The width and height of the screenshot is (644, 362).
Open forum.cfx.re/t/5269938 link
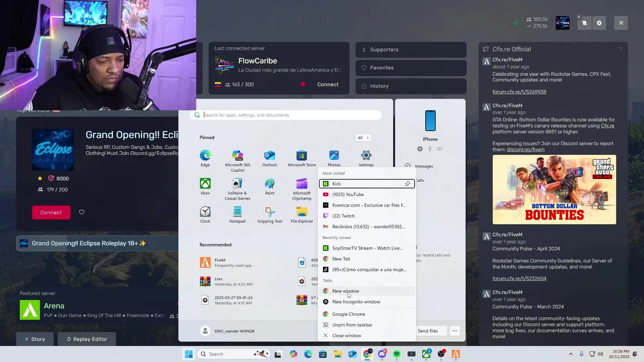pyautogui.click(x=519, y=92)
